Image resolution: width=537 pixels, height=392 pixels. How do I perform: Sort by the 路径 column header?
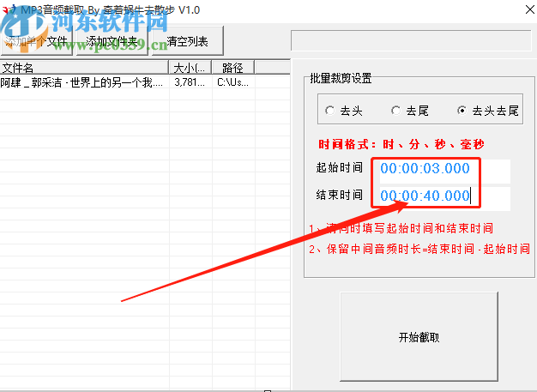pyautogui.click(x=233, y=68)
